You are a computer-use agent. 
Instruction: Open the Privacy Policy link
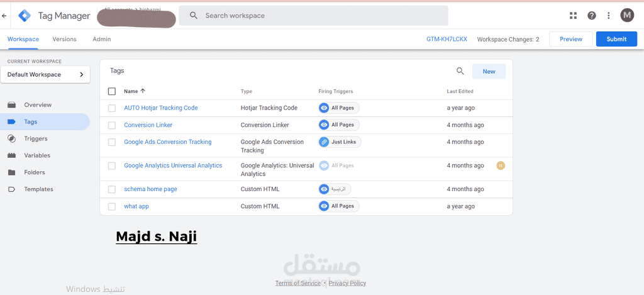347,283
